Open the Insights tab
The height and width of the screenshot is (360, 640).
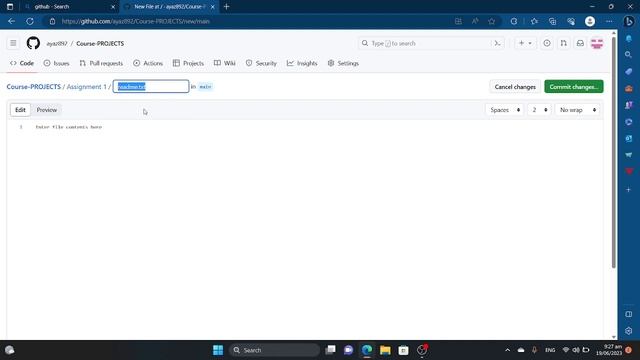click(x=302, y=63)
